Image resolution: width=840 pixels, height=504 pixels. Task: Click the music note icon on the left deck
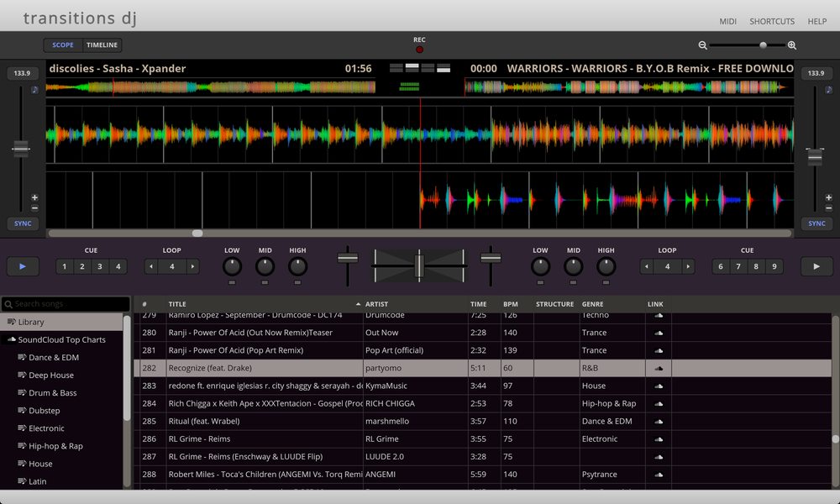click(x=34, y=89)
